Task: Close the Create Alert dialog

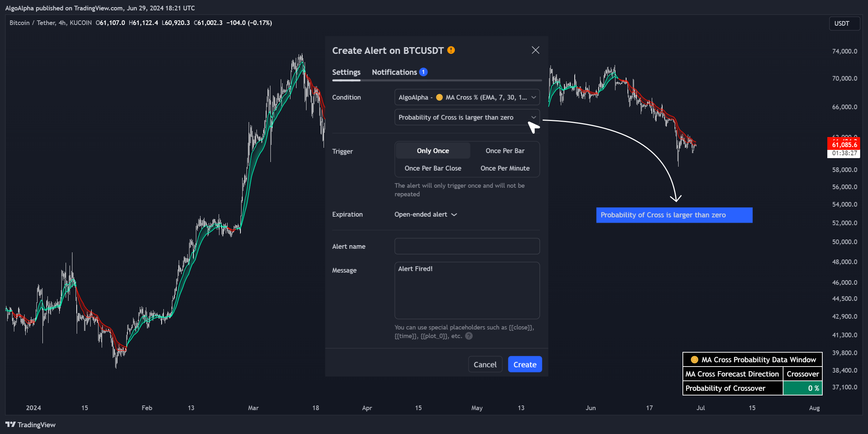Action: [535, 50]
